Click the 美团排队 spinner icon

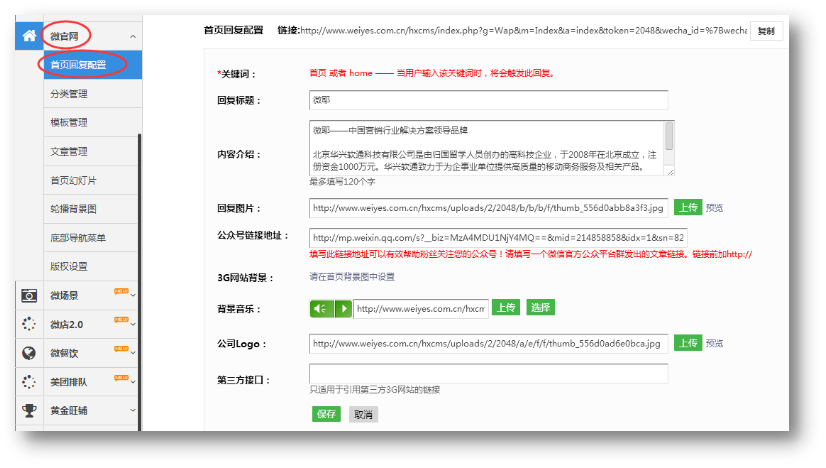click(x=29, y=382)
